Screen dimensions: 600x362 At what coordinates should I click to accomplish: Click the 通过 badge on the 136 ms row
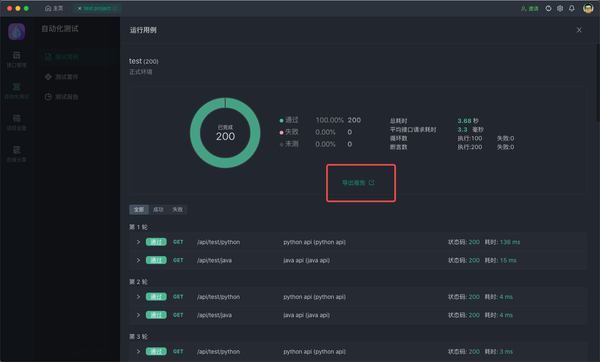click(x=156, y=242)
